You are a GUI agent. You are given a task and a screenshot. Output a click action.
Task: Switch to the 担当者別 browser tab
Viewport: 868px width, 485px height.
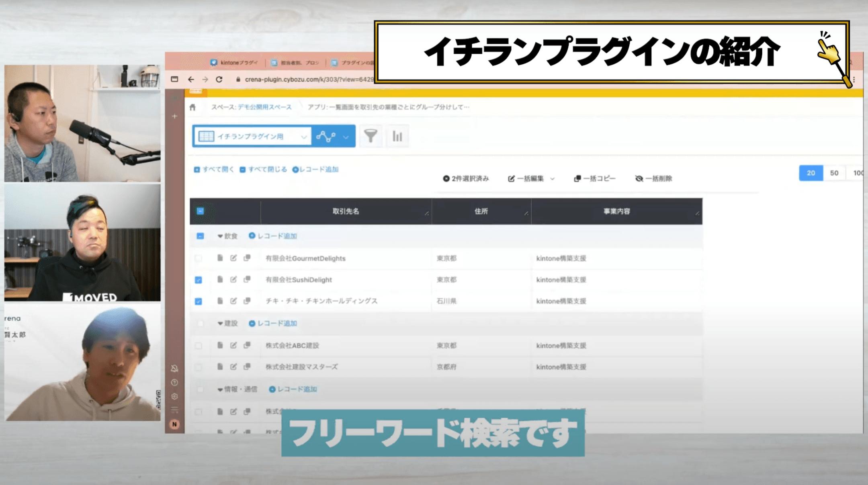[x=295, y=63]
